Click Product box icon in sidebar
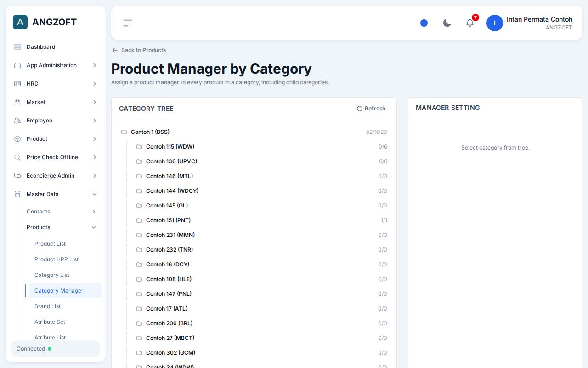Screen dimensions: 588x368 pyautogui.click(x=17, y=139)
